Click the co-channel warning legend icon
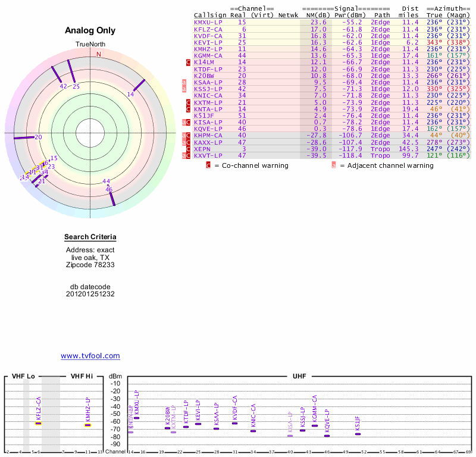 pyautogui.click(x=208, y=165)
